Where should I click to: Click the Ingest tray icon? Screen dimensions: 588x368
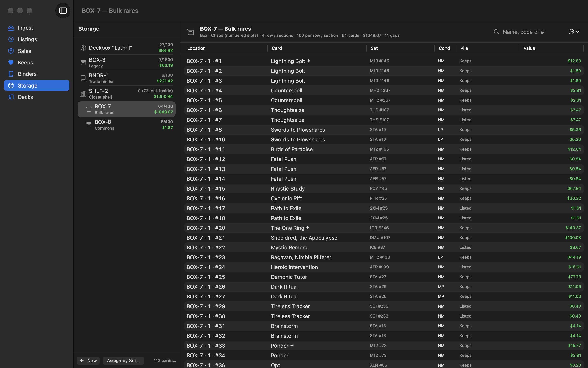[x=11, y=28]
